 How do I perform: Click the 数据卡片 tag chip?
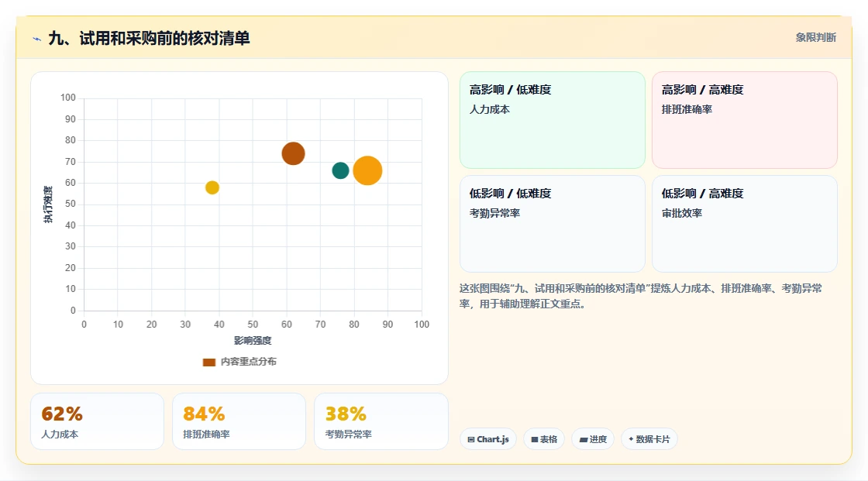coord(649,439)
